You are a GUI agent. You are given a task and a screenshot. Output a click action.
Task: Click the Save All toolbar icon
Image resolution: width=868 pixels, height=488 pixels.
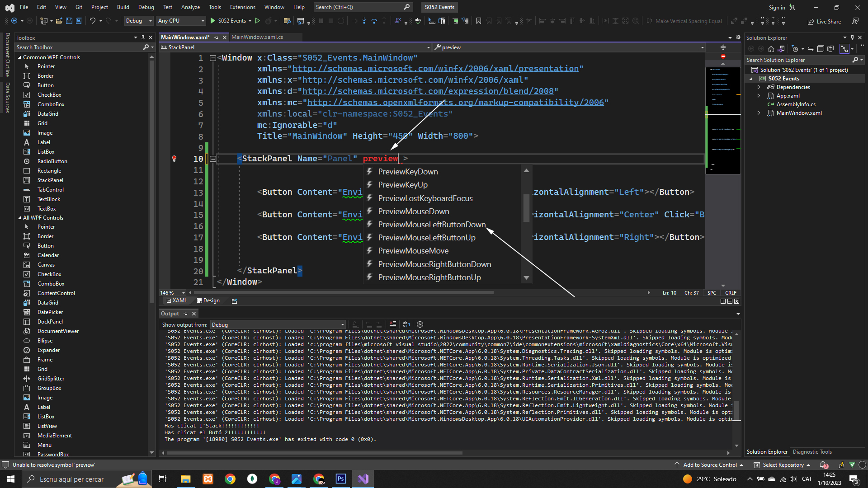coord(79,21)
